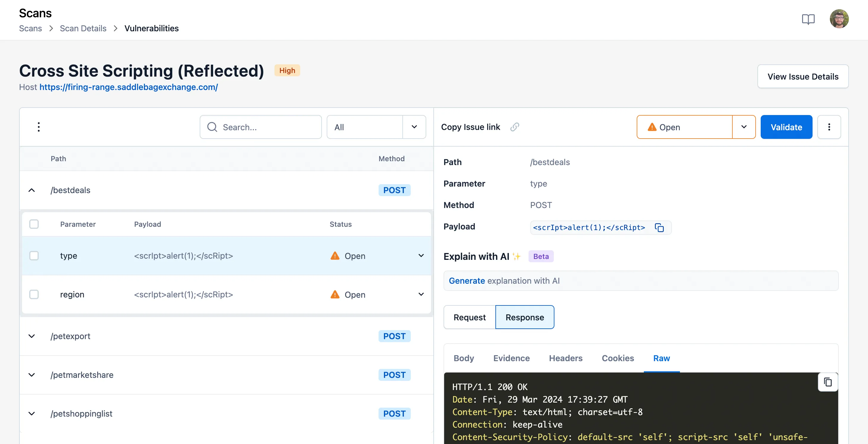Viewport: 868px width, 444px height.
Task: Go to Scans breadcrumb link
Action: tap(30, 28)
